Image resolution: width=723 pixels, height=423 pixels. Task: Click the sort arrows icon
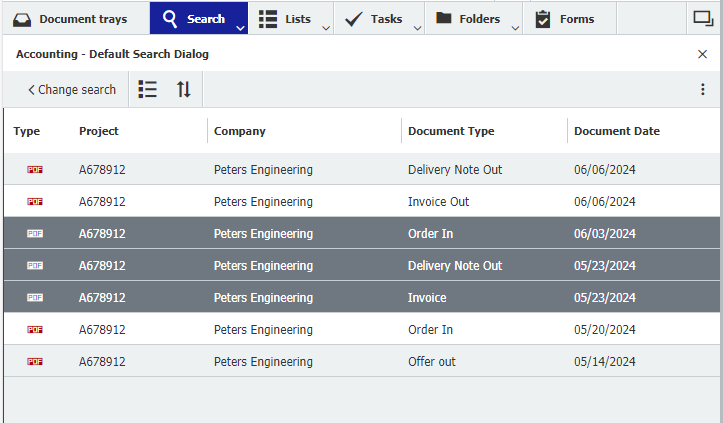184,89
